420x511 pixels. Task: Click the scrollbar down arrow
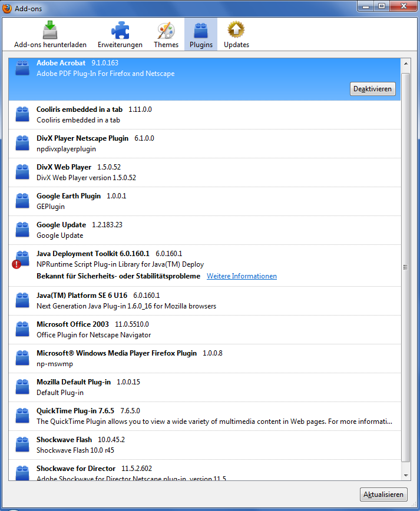406,476
